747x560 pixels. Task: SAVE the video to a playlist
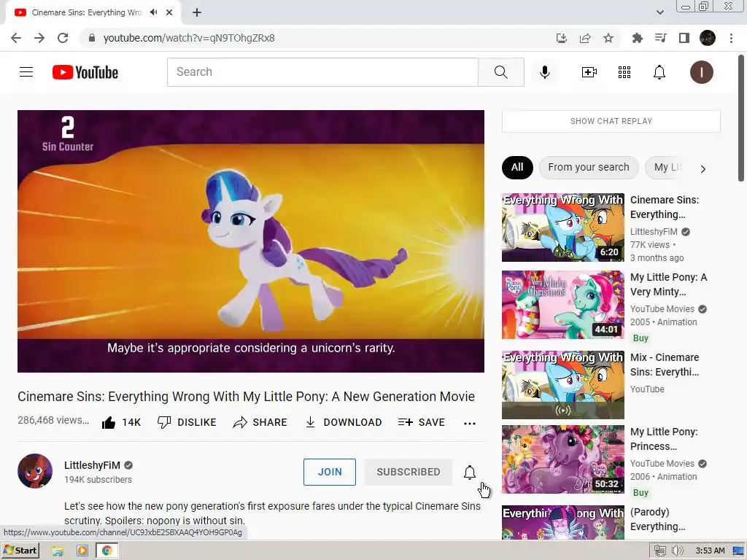click(422, 422)
